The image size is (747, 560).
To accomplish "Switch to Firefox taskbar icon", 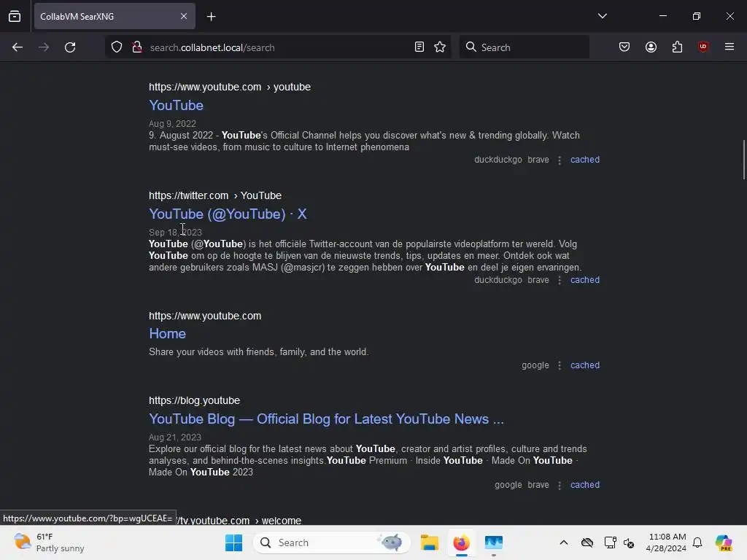I will click(x=461, y=542).
